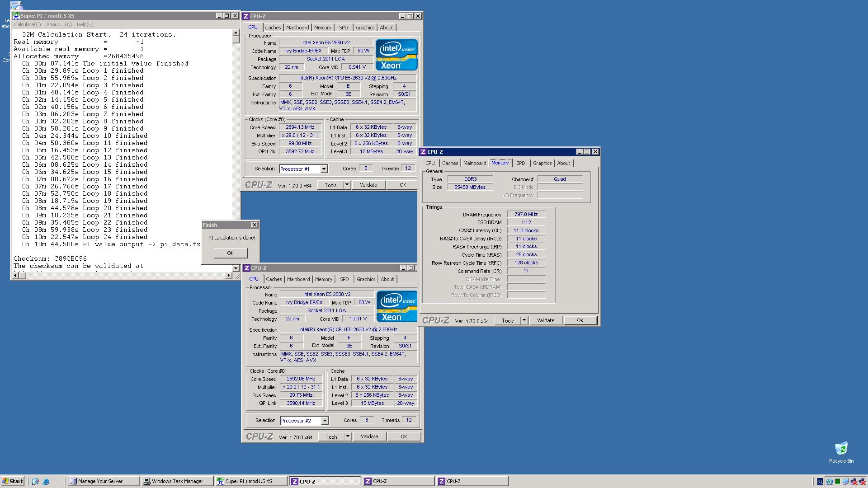
Task: Switch to SPD tab in top CPU-Z window
Action: point(344,28)
